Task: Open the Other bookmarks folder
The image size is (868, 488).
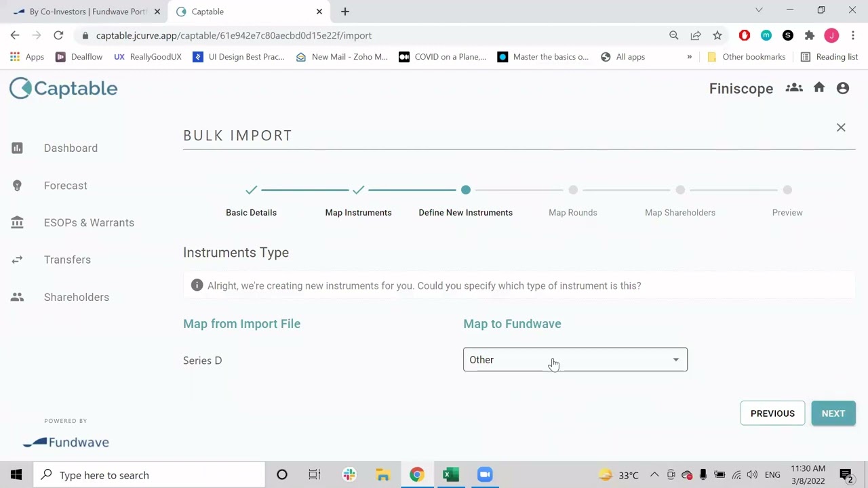Action: [746, 57]
